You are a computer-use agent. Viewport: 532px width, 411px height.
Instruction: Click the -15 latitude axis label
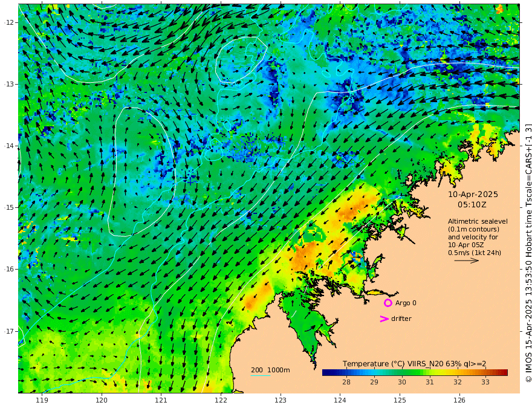9,207
